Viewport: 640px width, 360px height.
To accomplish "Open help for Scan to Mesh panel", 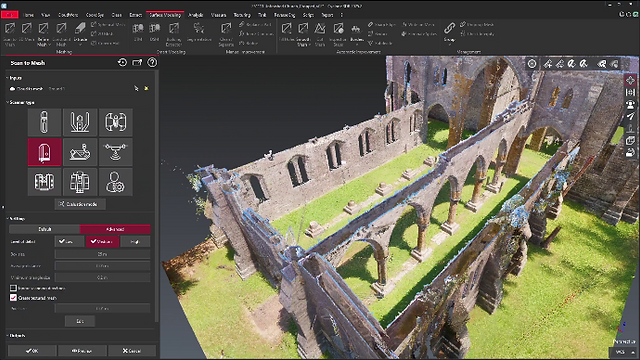I will [x=152, y=62].
